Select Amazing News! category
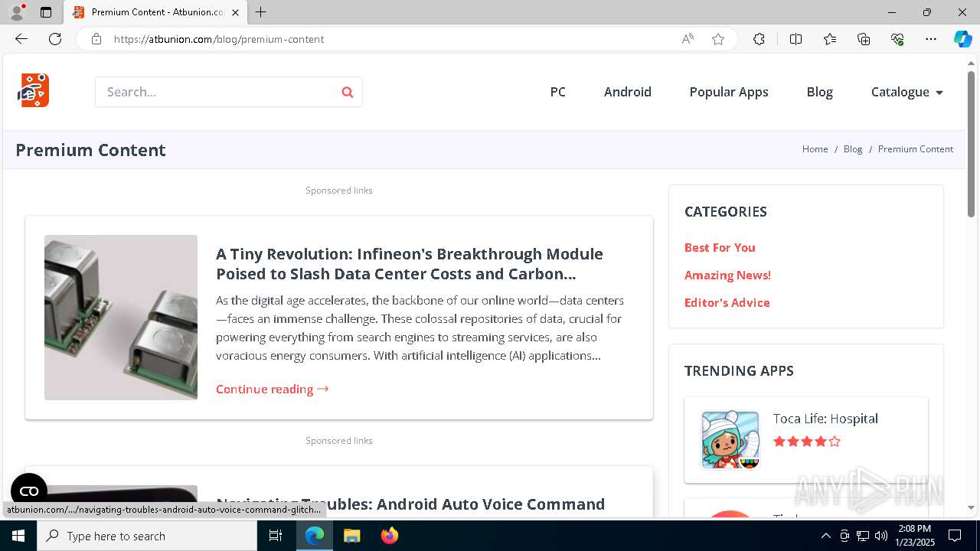This screenshot has height=551, width=980. point(727,275)
